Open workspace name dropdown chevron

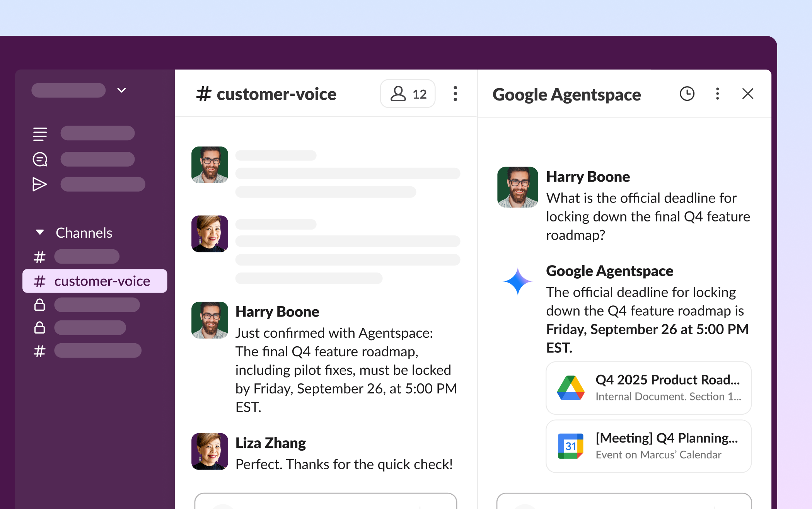(x=121, y=90)
